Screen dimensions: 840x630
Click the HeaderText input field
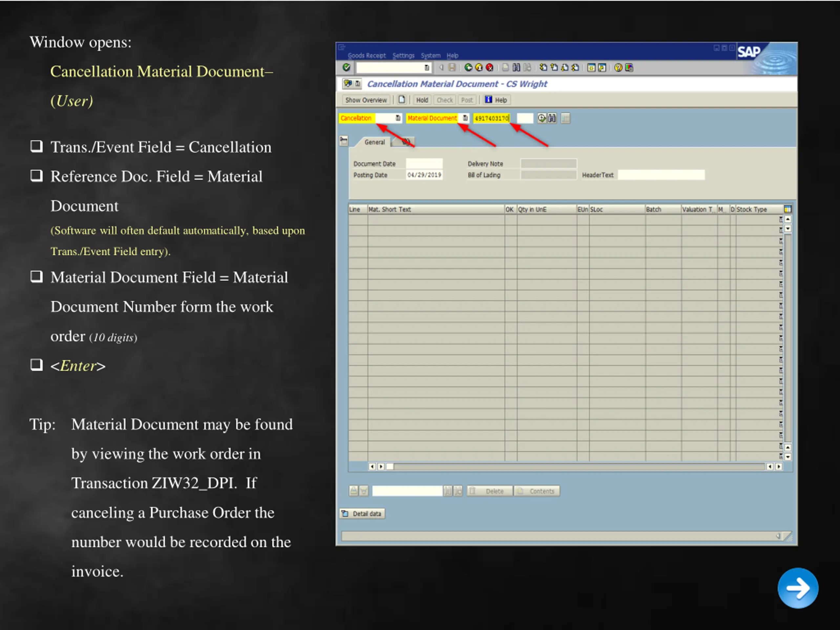tap(661, 175)
